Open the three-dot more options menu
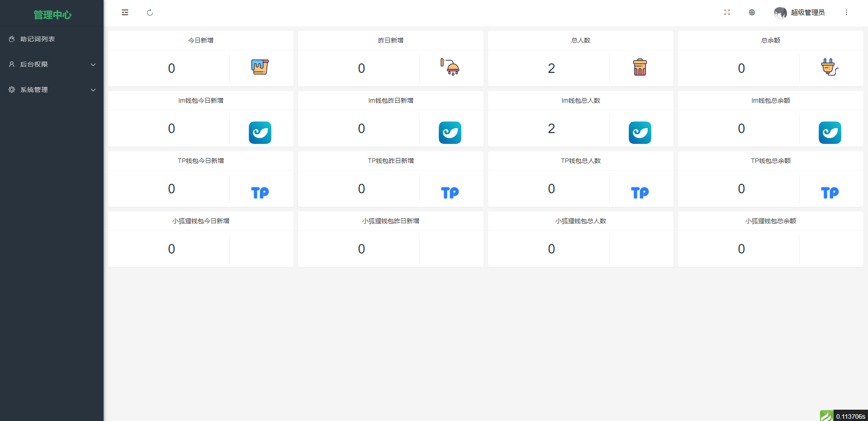 pos(846,13)
